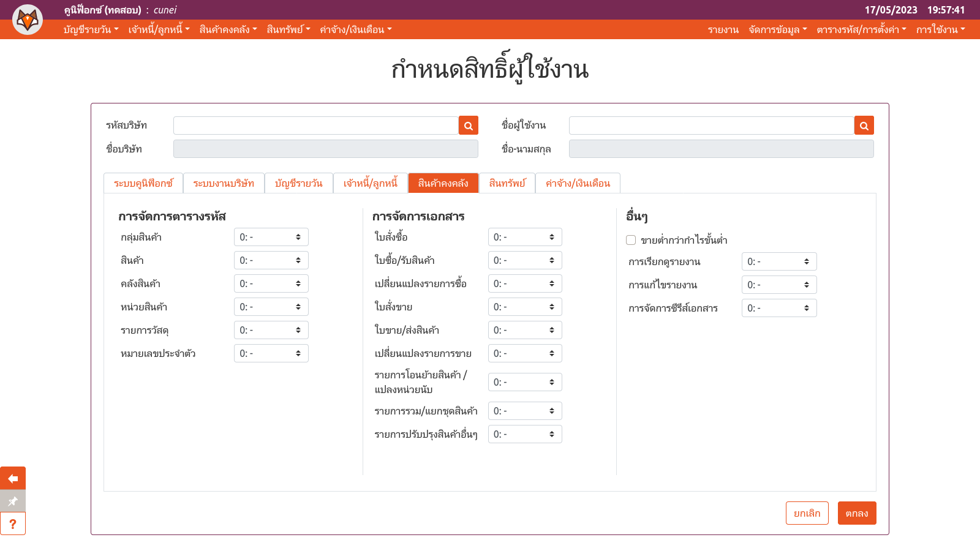This screenshot has height=551, width=980.
Task: Click the username search icon
Action: coord(864,126)
